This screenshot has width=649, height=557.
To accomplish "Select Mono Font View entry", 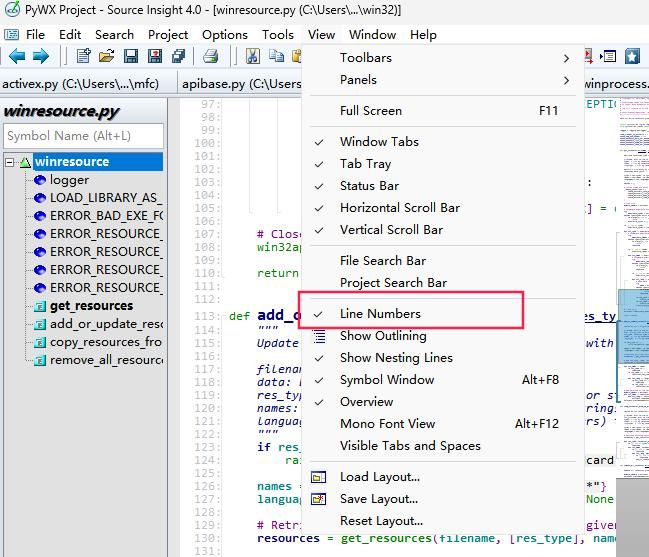I will (443, 424).
